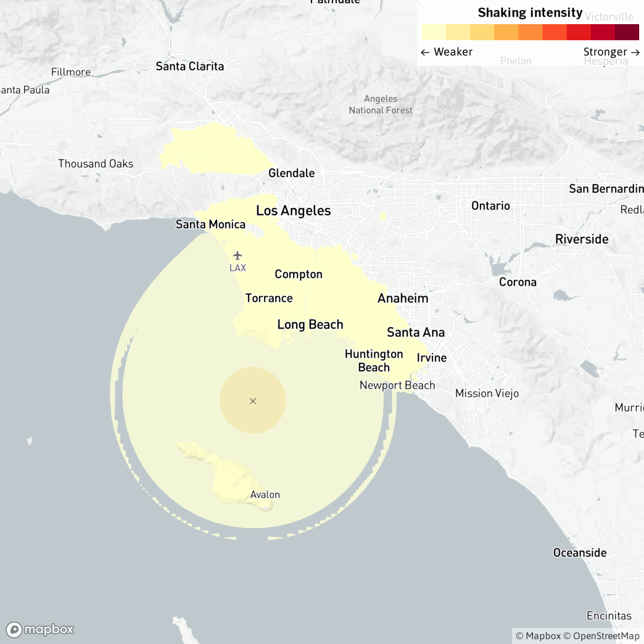This screenshot has width=644, height=644.
Task: Click the epicenter X marker offshore
Action: 253,401
